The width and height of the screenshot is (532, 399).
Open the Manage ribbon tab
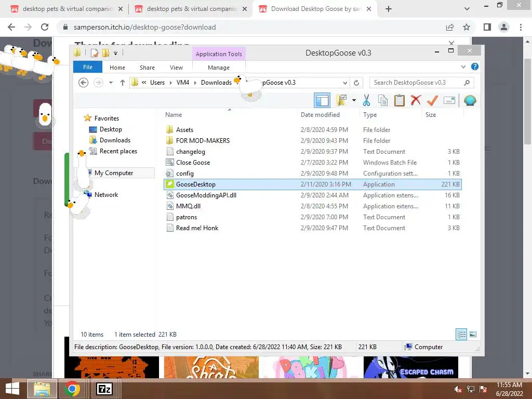(x=219, y=68)
